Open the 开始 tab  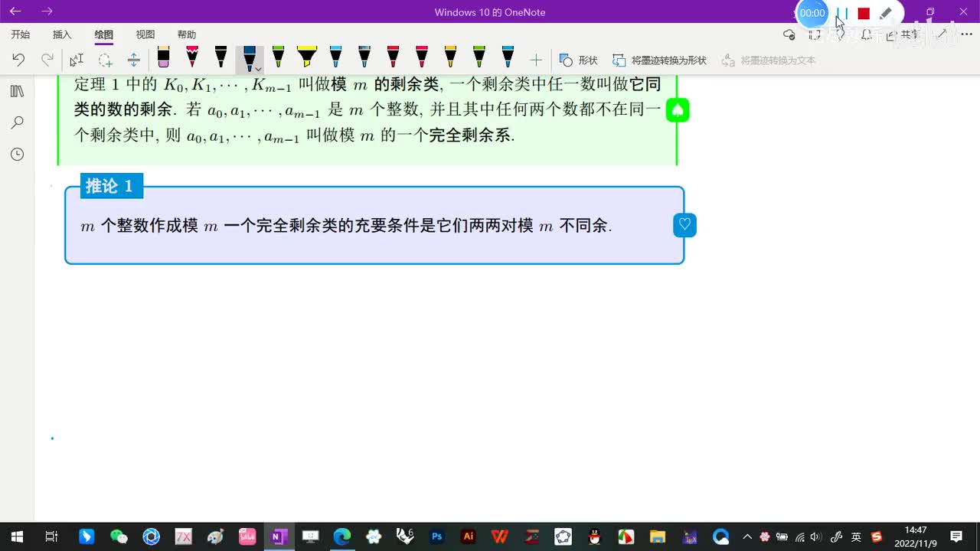(x=21, y=34)
